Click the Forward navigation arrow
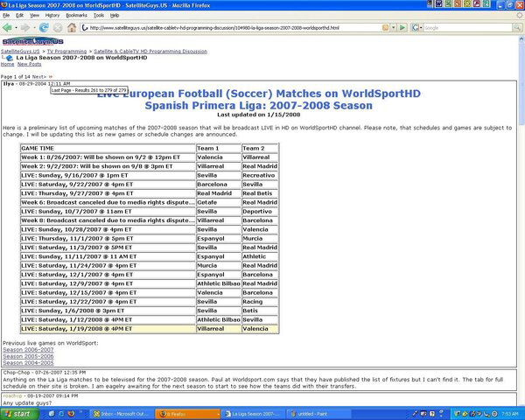The height and width of the screenshot is (420, 525). 25,28
